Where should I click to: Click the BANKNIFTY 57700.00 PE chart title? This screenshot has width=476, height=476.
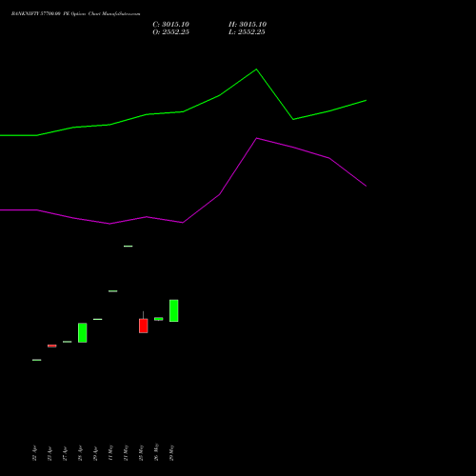(x=75, y=14)
